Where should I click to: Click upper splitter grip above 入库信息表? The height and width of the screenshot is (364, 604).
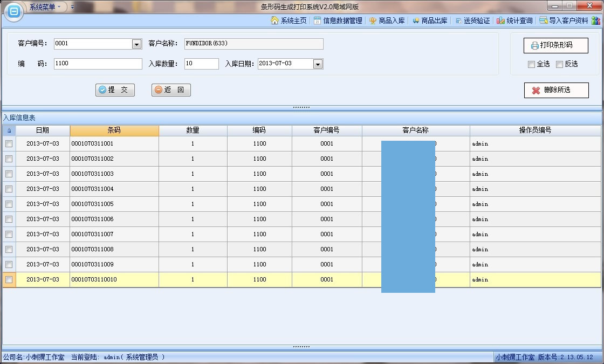pyautogui.click(x=301, y=107)
